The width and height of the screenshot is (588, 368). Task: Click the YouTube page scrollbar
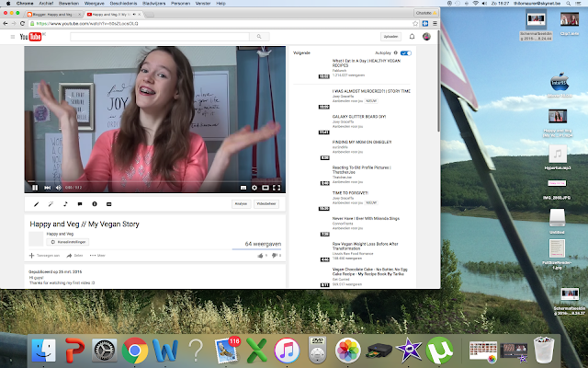click(438, 81)
